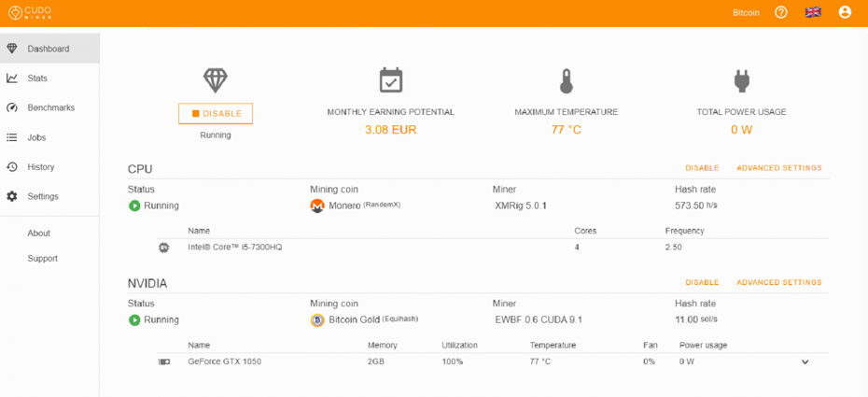Click the NVIDIA green running status icon
868x397 pixels.
(x=134, y=320)
